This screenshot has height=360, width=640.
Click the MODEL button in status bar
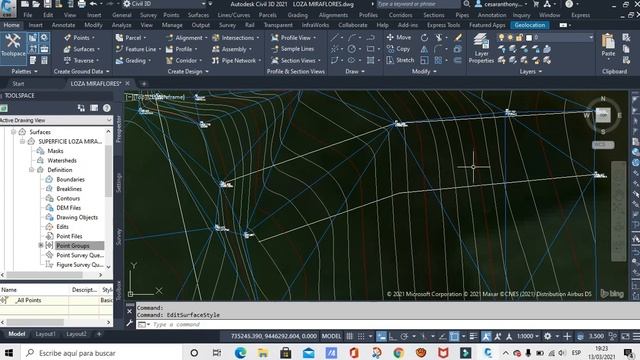click(331, 336)
